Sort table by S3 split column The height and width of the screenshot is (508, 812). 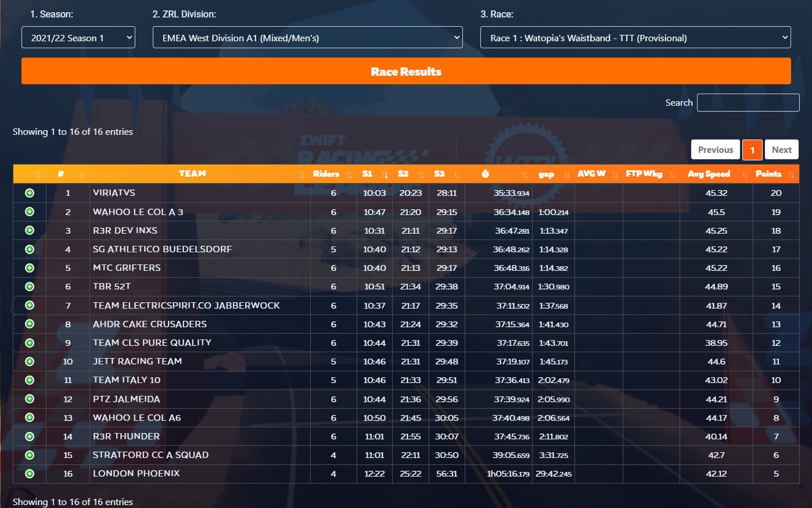click(x=446, y=174)
